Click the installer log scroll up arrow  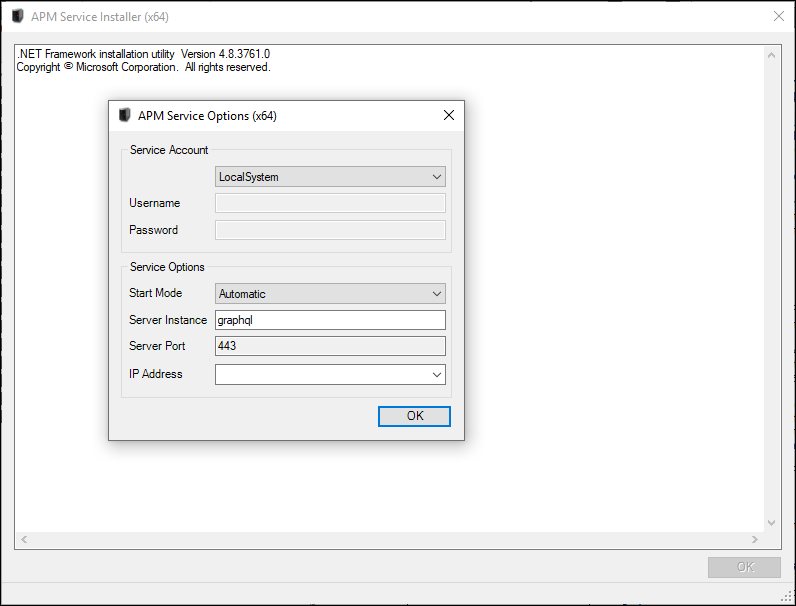pos(771,55)
